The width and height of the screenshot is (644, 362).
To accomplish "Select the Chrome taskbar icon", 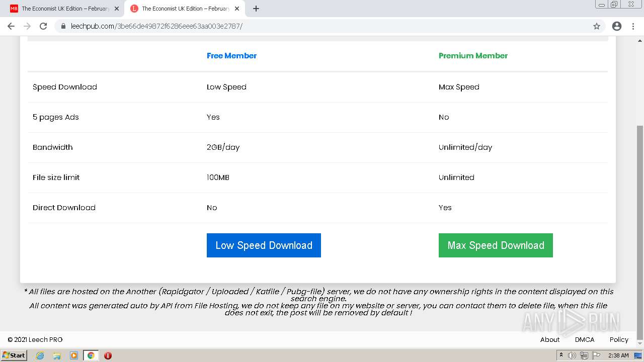I will pyautogui.click(x=91, y=355).
